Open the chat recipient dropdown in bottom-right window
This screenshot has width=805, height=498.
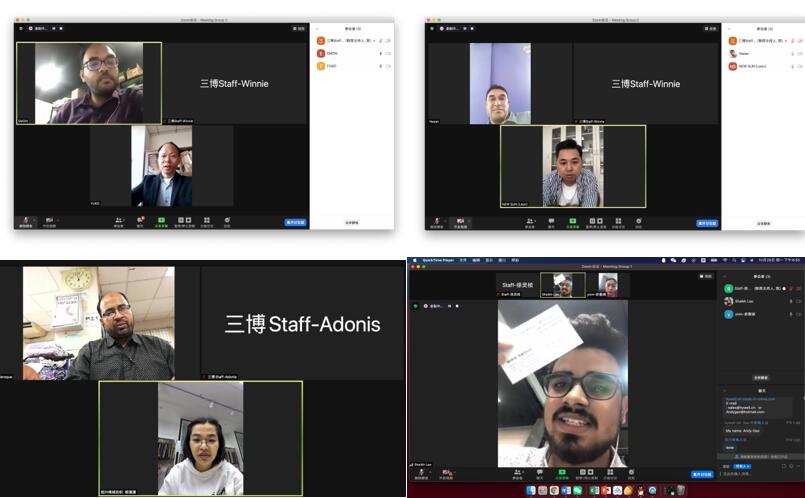pyautogui.click(x=743, y=466)
